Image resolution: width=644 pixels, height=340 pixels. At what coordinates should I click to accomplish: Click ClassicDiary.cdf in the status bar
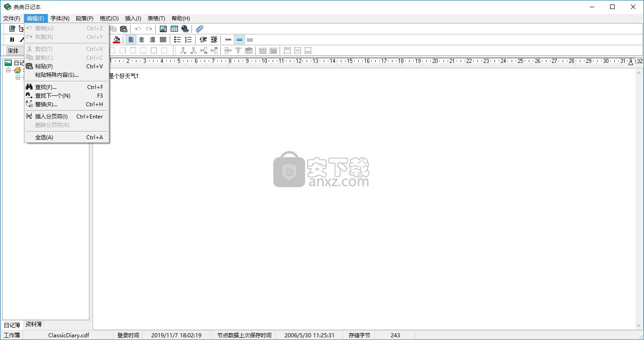69,335
